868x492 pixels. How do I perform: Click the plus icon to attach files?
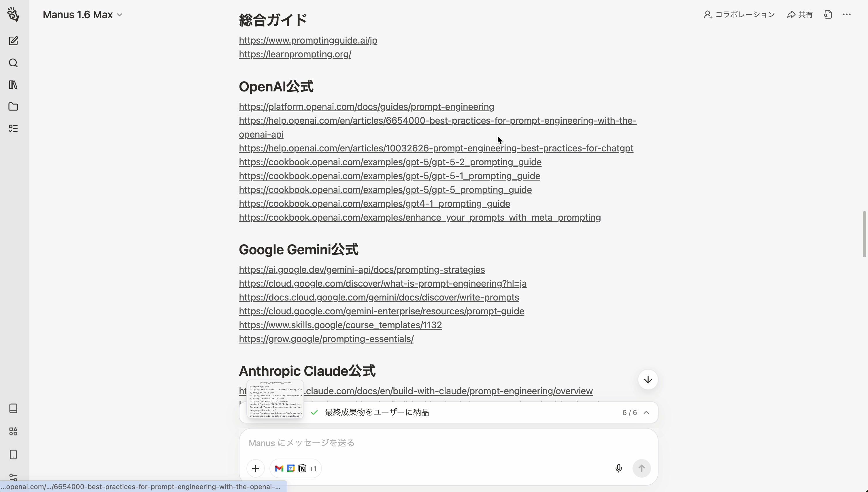[x=256, y=468]
